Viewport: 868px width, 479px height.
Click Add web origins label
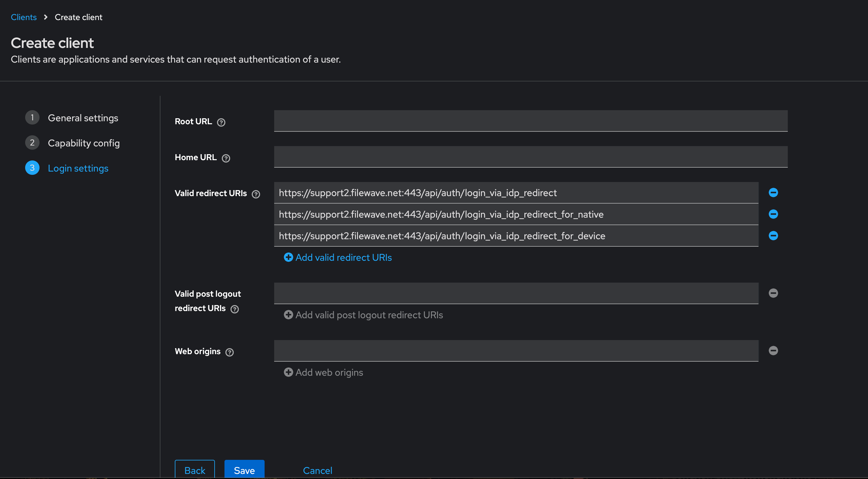point(329,372)
